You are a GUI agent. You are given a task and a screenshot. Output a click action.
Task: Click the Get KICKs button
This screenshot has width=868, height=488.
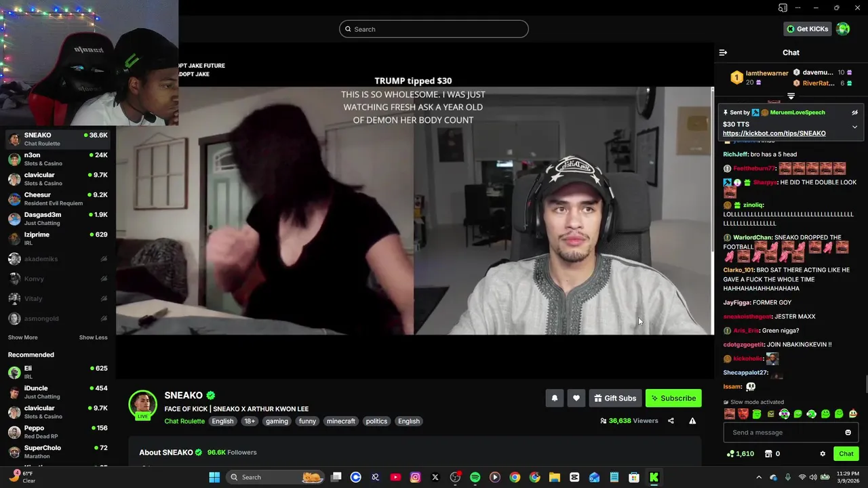807,28
